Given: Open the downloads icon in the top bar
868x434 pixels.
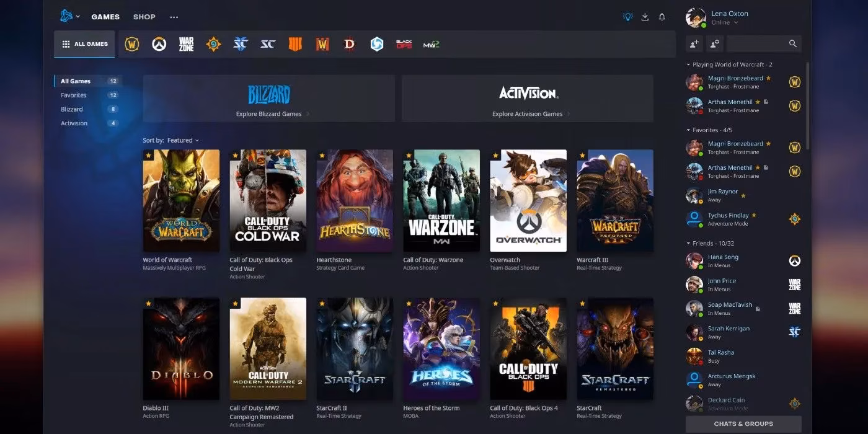Looking at the screenshot, I should (x=645, y=17).
